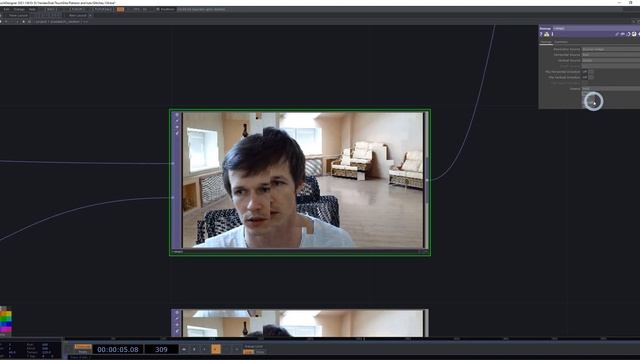Click the Forum link button

pyautogui.click(x=78, y=9)
